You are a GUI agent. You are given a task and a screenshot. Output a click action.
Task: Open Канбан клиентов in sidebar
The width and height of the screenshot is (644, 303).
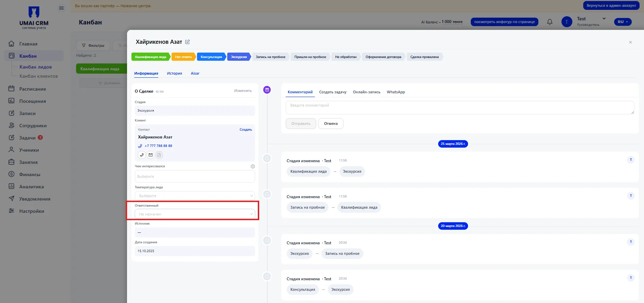(39, 76)
